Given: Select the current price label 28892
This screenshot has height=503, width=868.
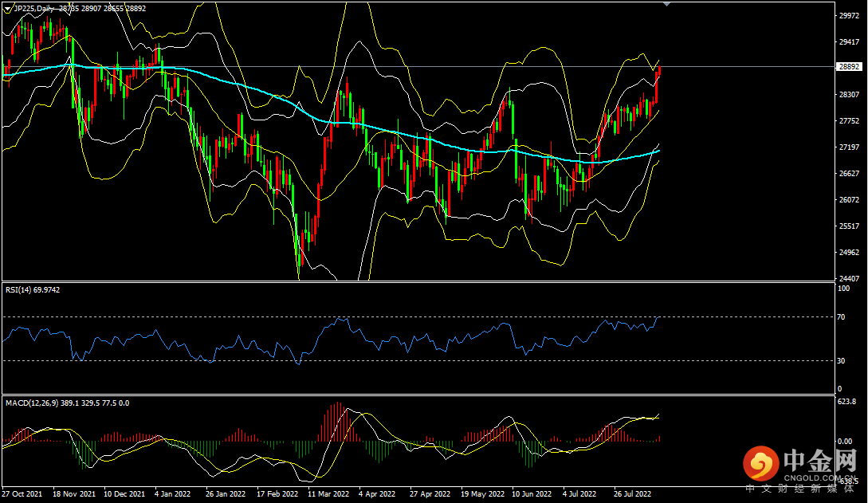Looking at the screenshot, I should coord(848,67).
